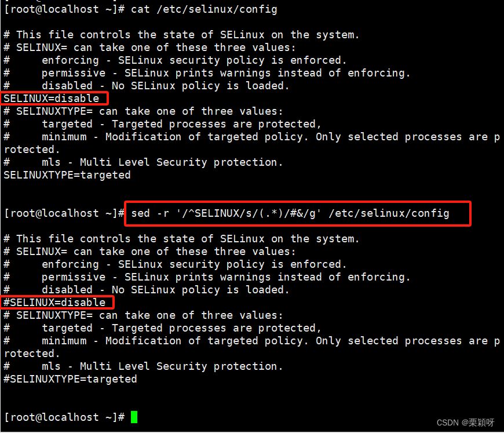The width and height of the screenshot is (504, 433).
Task: Click the second 'SELINUXTYPE= can take one' comment
Action: coord(143,315)
